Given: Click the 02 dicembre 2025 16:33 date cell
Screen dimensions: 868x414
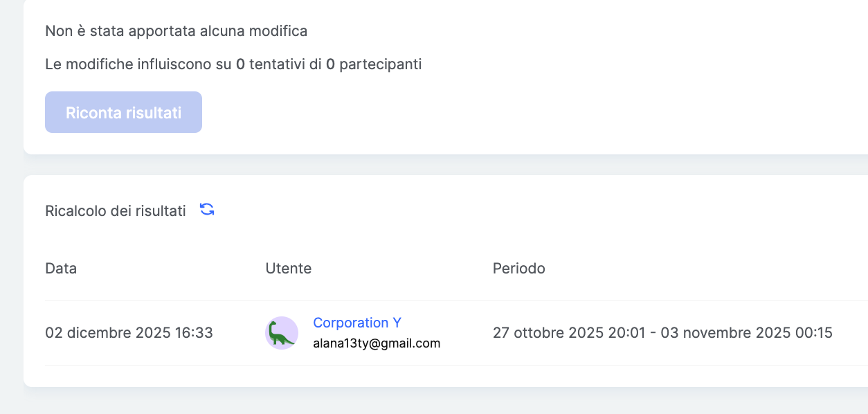Looking at the screenshot, I should 129,333.
